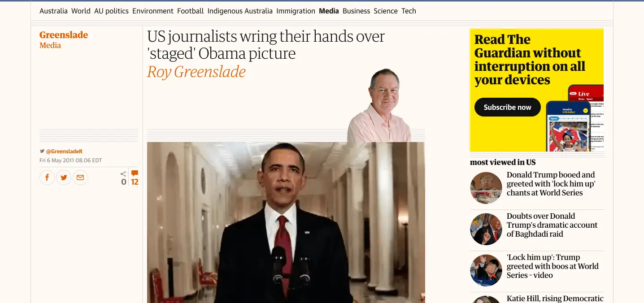Open thumbnail for Baghdadi raid story

pos(486,229)
